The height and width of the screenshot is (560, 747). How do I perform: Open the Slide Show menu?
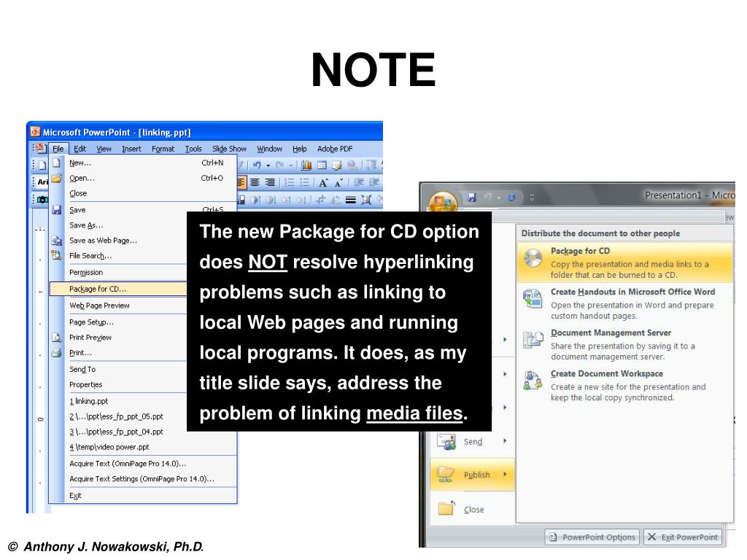229,149
